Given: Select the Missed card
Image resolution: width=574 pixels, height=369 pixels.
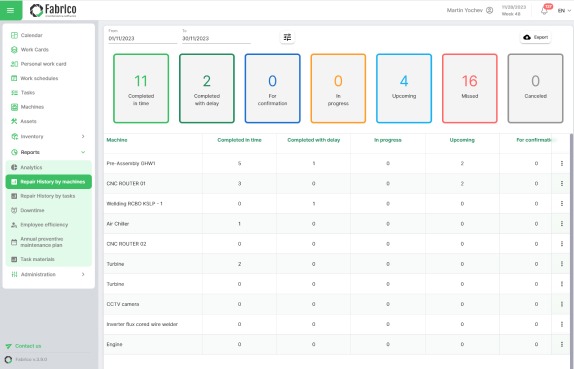Looking at the screenshot, I should tap(470, 88).
